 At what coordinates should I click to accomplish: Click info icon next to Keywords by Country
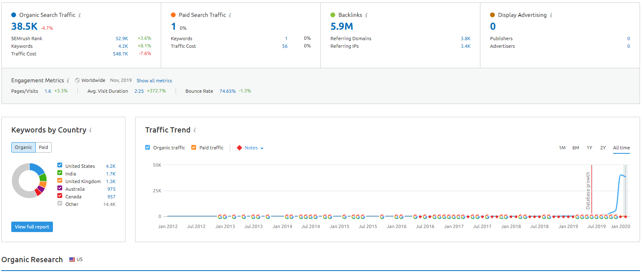(90, 130)
